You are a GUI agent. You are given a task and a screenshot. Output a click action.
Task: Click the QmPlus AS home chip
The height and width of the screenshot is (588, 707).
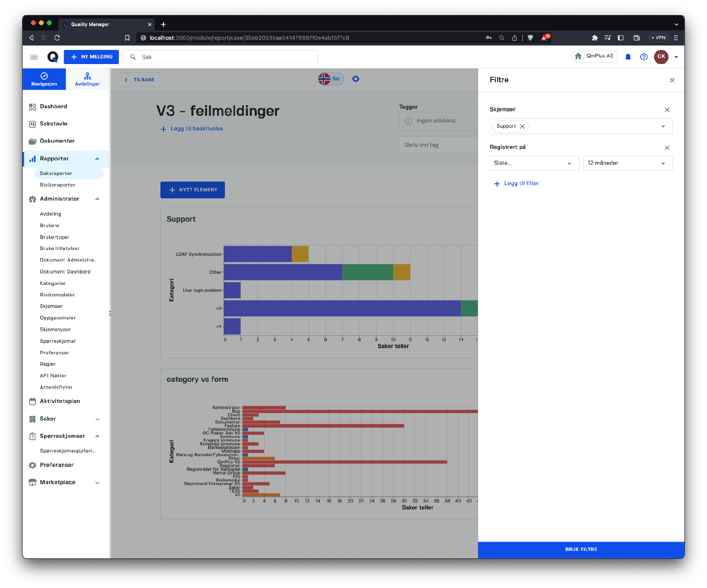coord(594,56)
